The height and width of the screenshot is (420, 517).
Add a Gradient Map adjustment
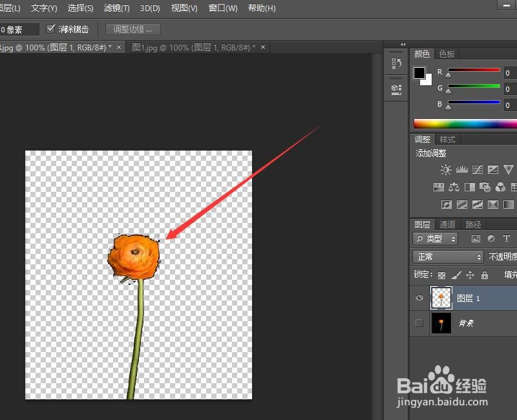[509, 205]
